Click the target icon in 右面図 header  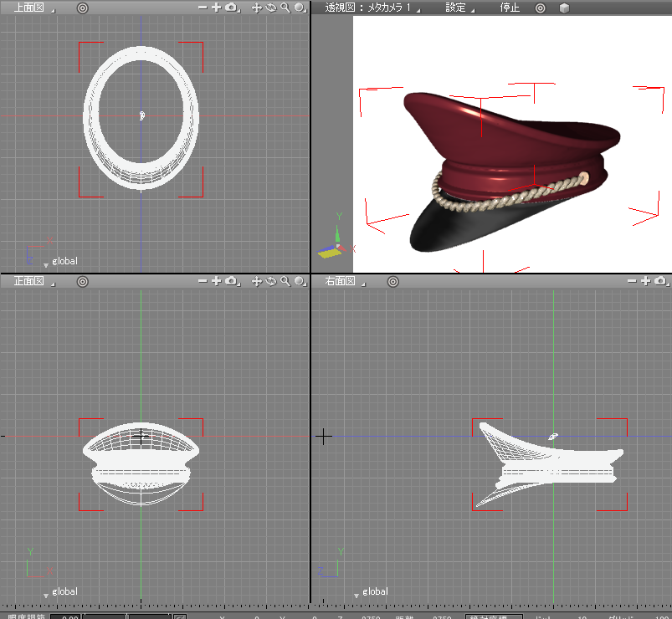click(393, 281)
